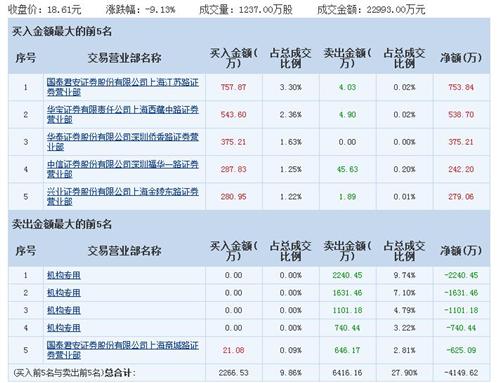500x383 pixels.
Task: Open 华宝证券 上海西藏中路证券营业部 link
Action: (x=122, y=114)
